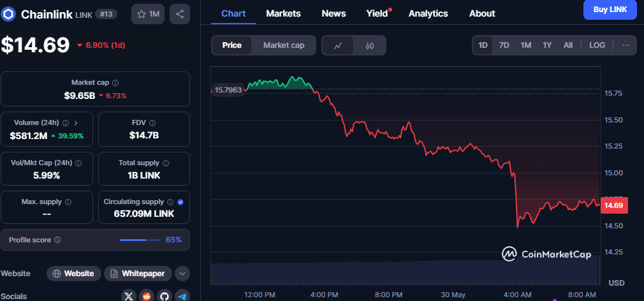Click the volume bars below chart
644x301 pixels.
coord(406,273)
